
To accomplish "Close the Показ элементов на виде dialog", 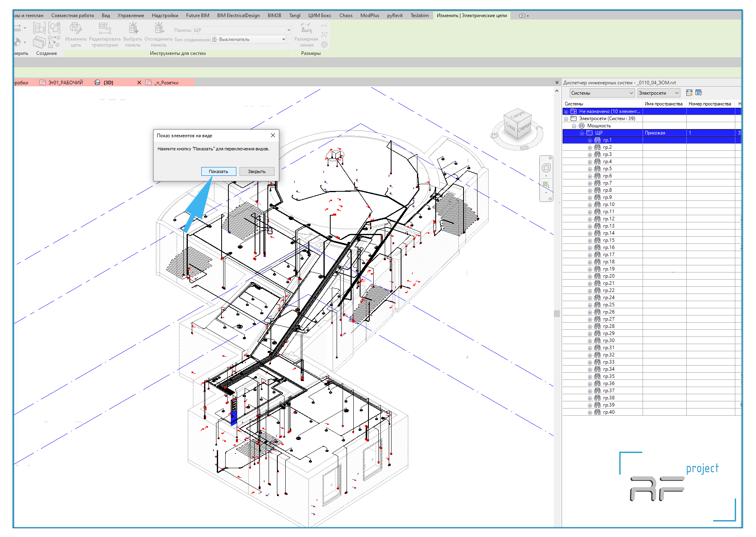I will point(273,135).
